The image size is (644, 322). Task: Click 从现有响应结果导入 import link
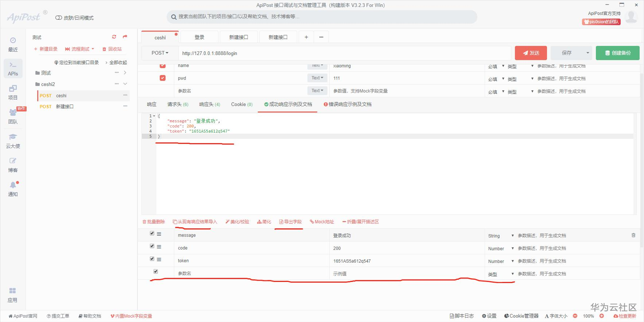(195, 221)
